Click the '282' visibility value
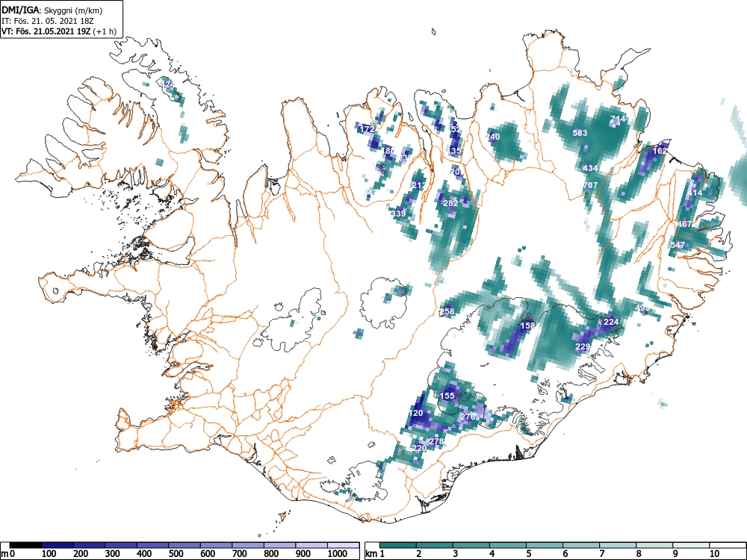 tap(450, 203)
